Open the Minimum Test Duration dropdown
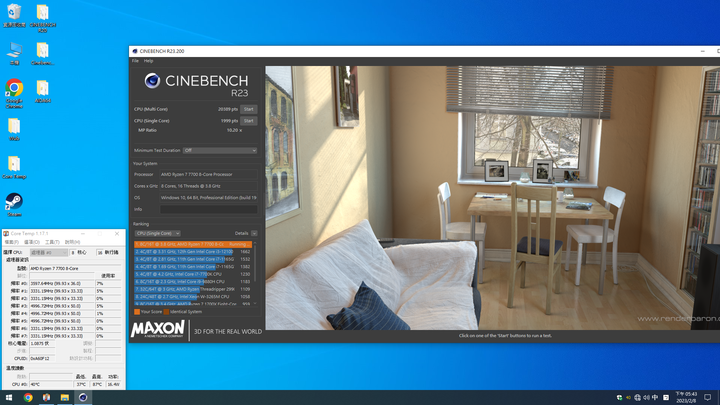Image resolution: width=720 pixels, height=405 pixels. [x=220, y=151]
